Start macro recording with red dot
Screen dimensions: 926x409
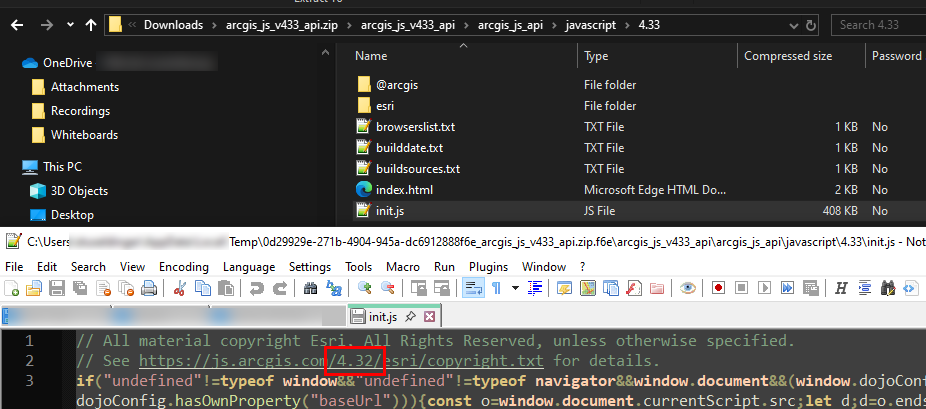coord(719,288)
